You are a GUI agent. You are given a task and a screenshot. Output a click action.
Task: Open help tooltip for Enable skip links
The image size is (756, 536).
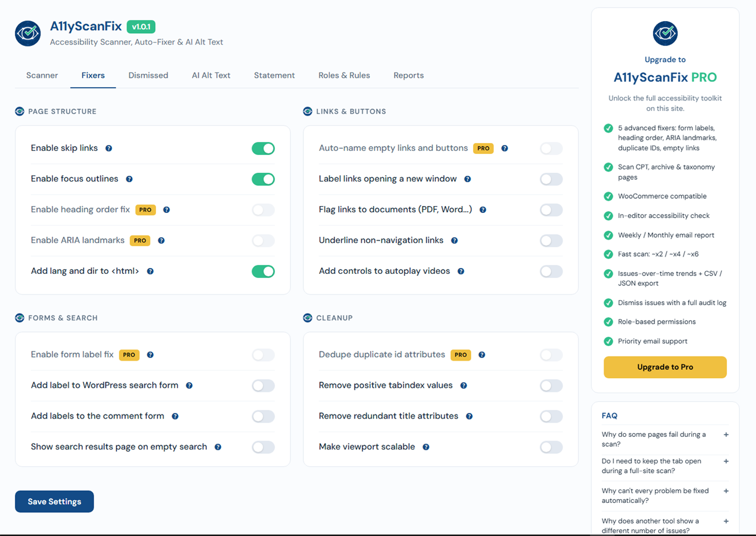pyautogui.click(x=109, y=148)
